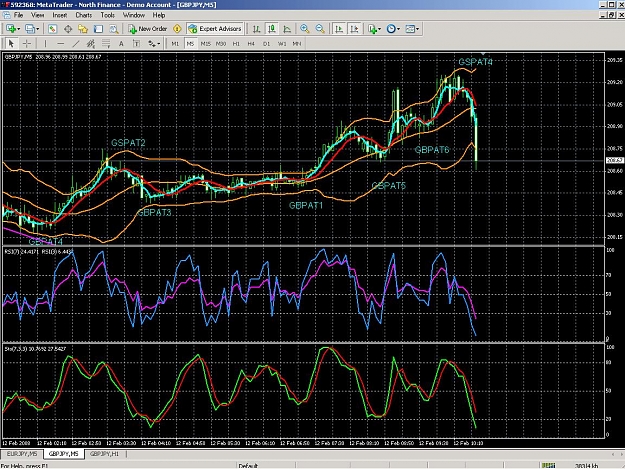
Task: Select the Fibonacci Retracement tool
Action: [x=106, y=43]
